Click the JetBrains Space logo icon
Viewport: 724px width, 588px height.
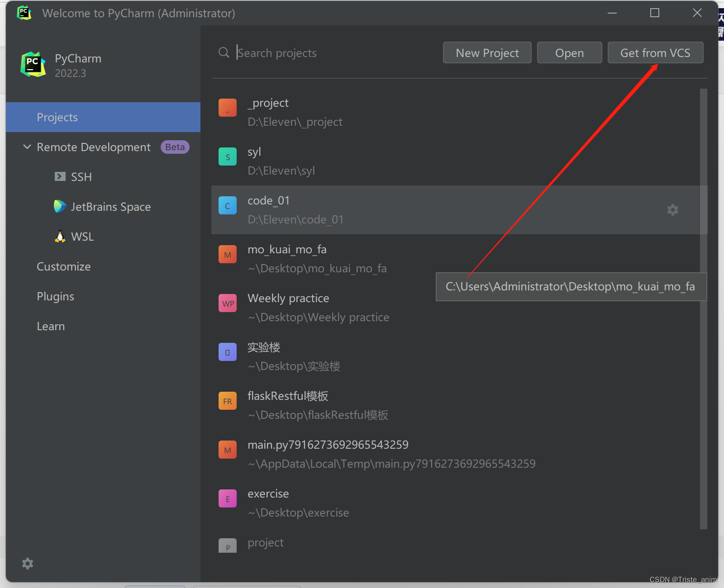click(x=60, y=206)
